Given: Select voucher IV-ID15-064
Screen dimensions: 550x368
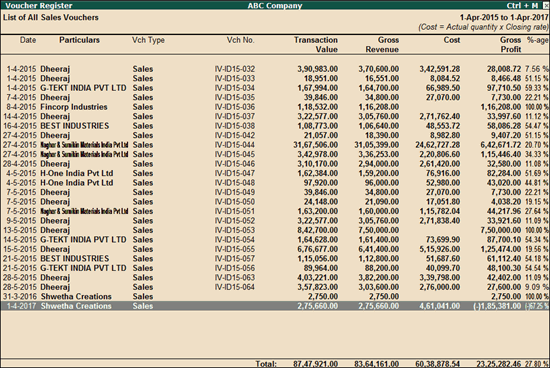Looking at the screenshot, I should tap(235, 287).
